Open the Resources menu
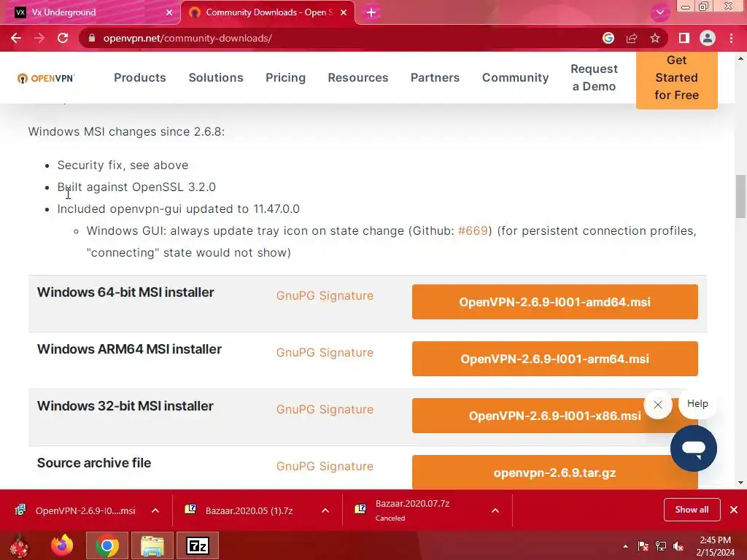This screenshot has height=560, width=747. [x=357, y=77]
